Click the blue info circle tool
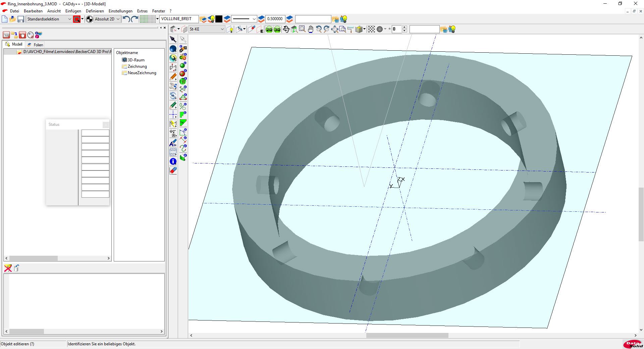Image resolution: width=644 pixels, height=349 pixels. pyautogui.click(x=173, y=161)
